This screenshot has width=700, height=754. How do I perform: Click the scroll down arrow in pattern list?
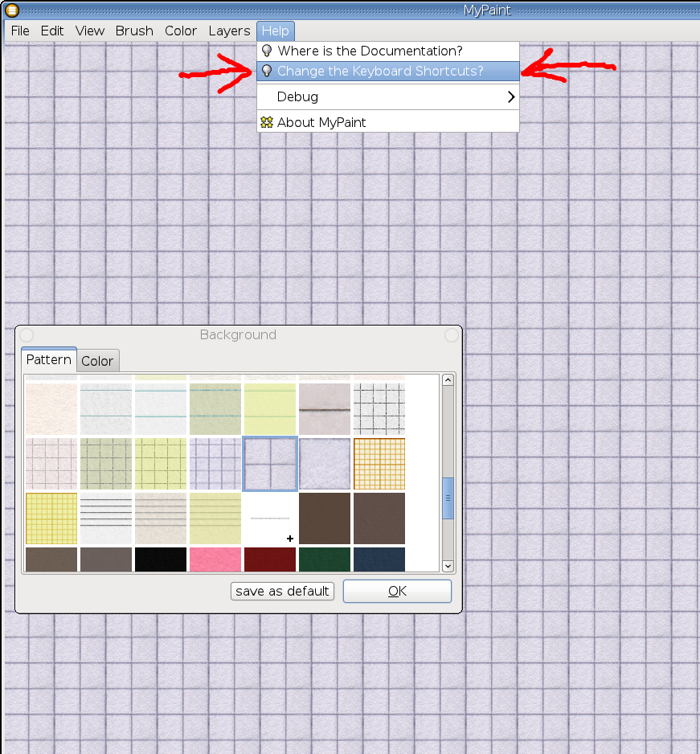coord(448,566)
